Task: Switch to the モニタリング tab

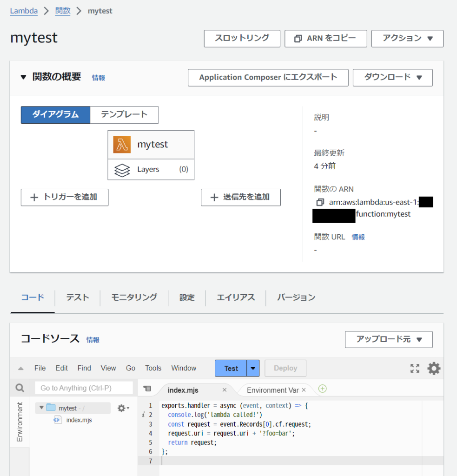Action: click(134, 297)
